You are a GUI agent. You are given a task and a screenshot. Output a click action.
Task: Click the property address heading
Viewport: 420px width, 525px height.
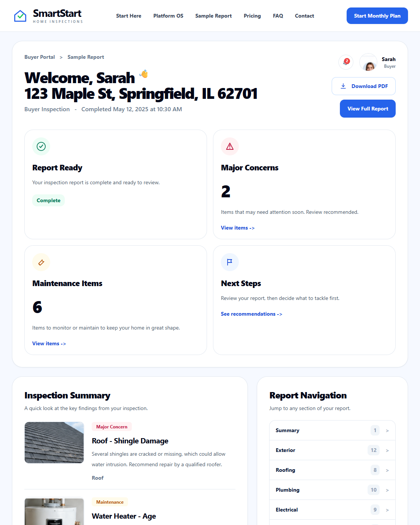pyautogui.click(x=141, y=94)
